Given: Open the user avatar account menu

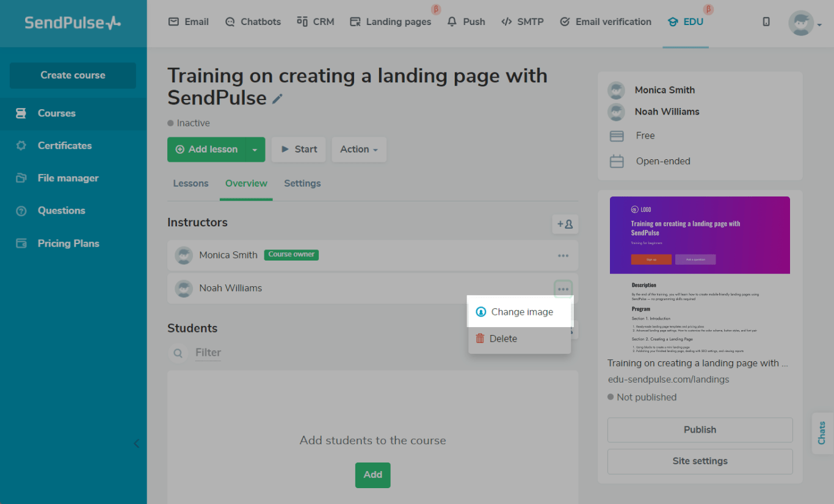Looking at the screenshot, I should tap(802, 23).
